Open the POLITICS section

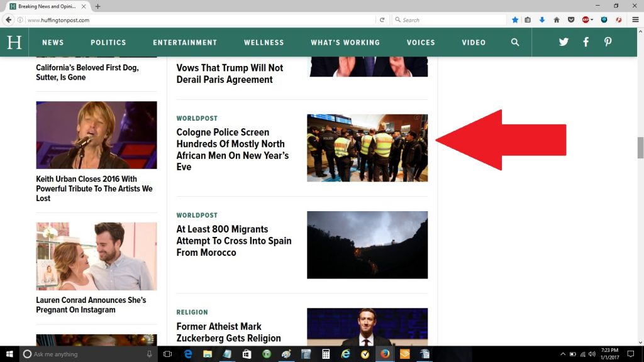[x=108, y=42]
